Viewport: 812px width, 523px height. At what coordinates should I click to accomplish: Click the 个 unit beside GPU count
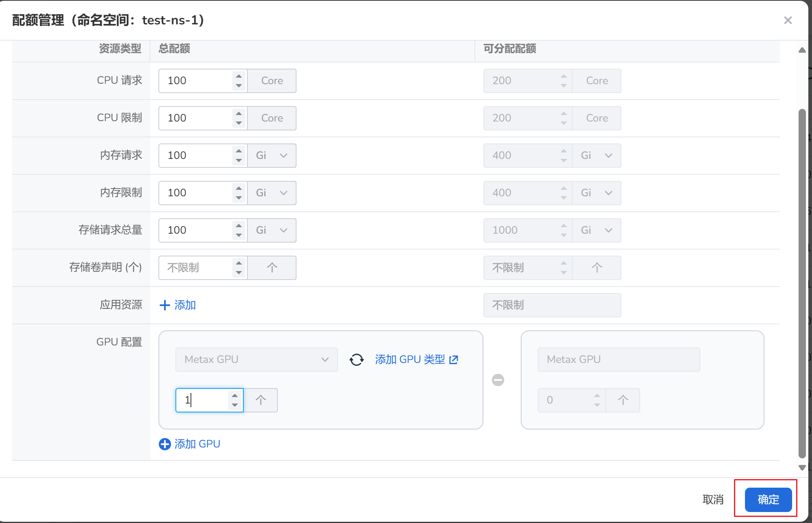pyautogui.click(x=260, y=400)
